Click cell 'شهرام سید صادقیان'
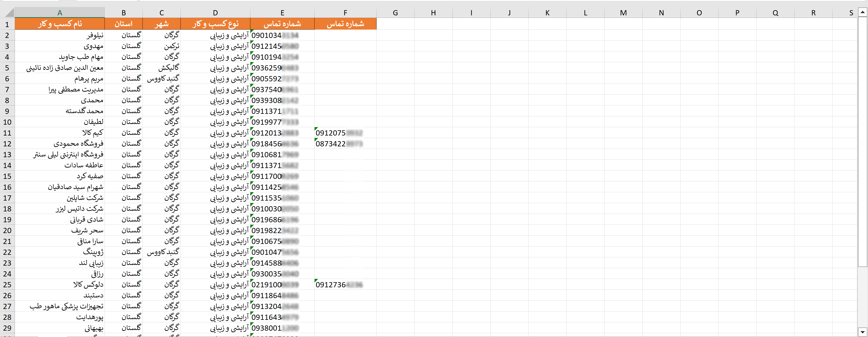 click(x=60, y=187)
